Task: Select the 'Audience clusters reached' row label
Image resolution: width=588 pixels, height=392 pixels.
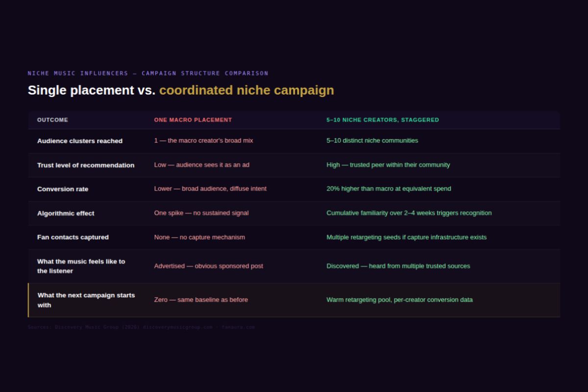Action: (80, 141)
